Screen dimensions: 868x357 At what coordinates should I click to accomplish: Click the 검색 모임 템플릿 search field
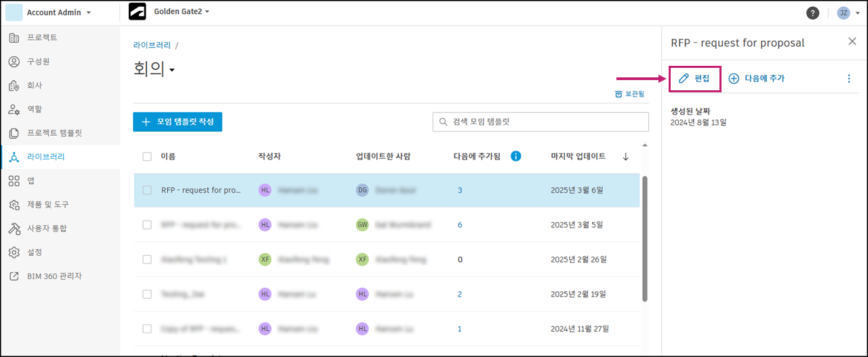[x=540, y=122]
